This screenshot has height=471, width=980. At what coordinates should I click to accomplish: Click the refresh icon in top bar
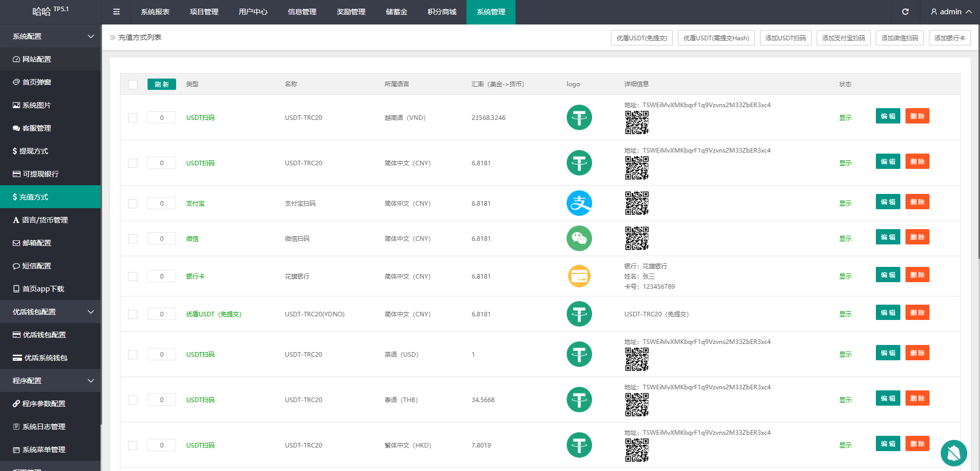(905, 12)
